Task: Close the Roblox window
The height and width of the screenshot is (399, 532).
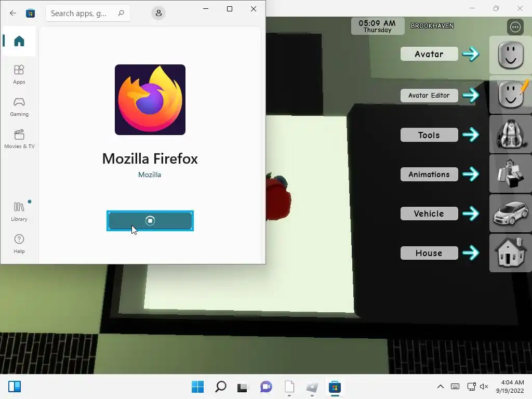Action: pos(520,8)
